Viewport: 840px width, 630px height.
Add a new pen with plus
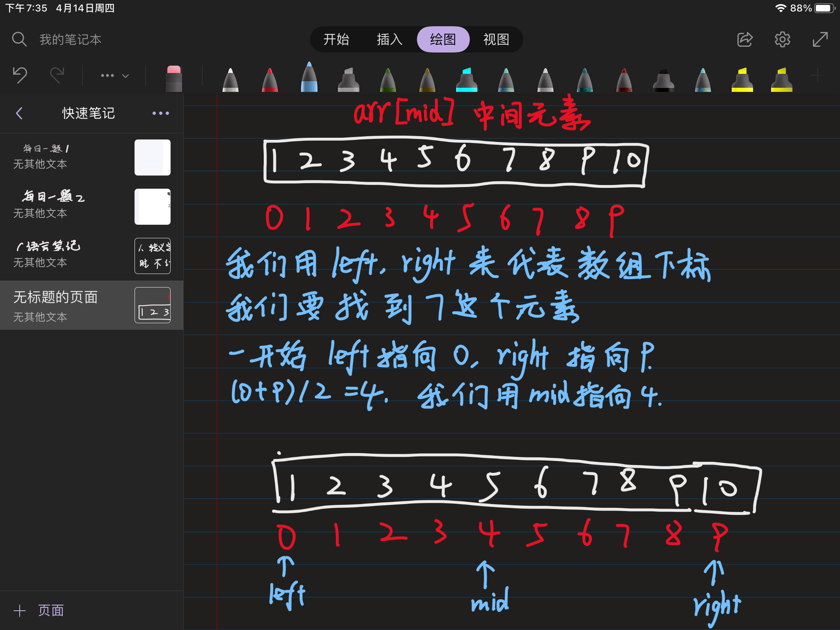point(817,75)
